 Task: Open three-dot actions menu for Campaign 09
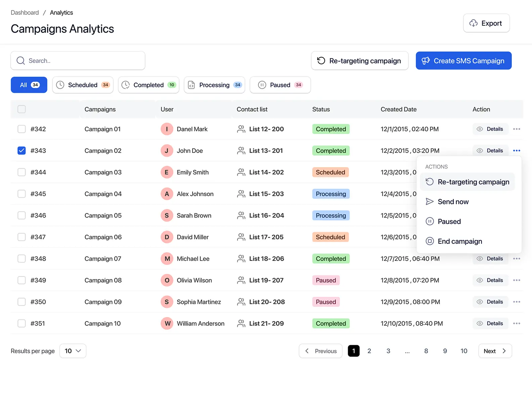517,302
